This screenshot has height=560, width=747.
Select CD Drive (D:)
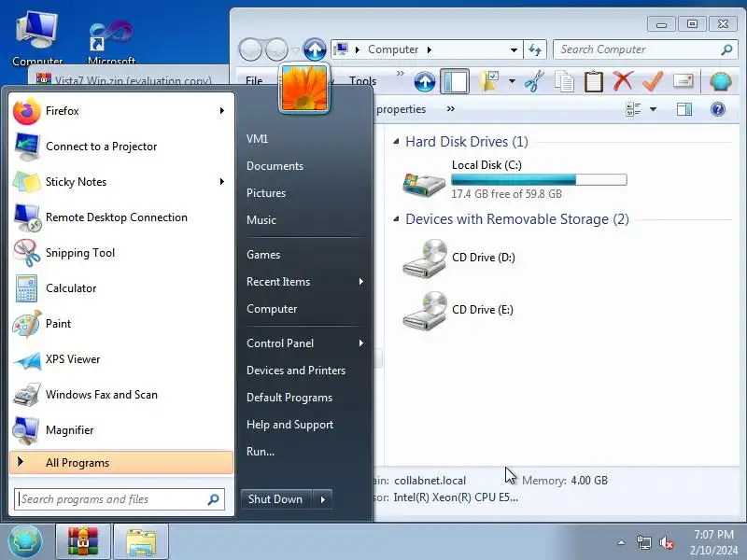pos(458,258)
